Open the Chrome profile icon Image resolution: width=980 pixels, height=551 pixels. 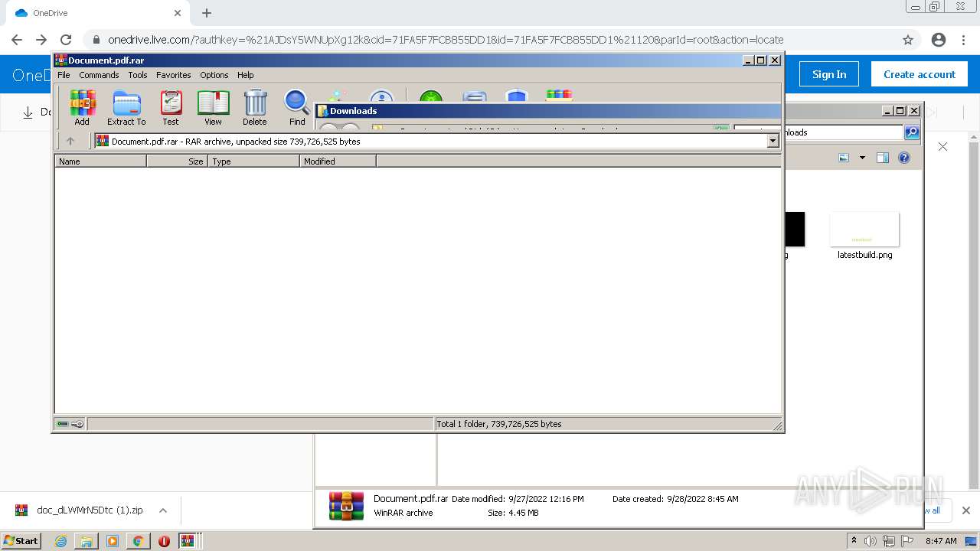click(939, 40)
